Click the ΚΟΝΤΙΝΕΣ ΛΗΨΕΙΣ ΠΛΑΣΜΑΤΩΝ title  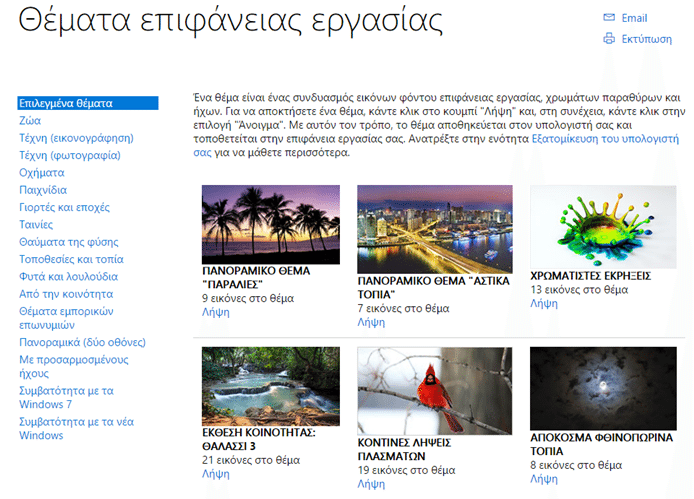(404, 449)
